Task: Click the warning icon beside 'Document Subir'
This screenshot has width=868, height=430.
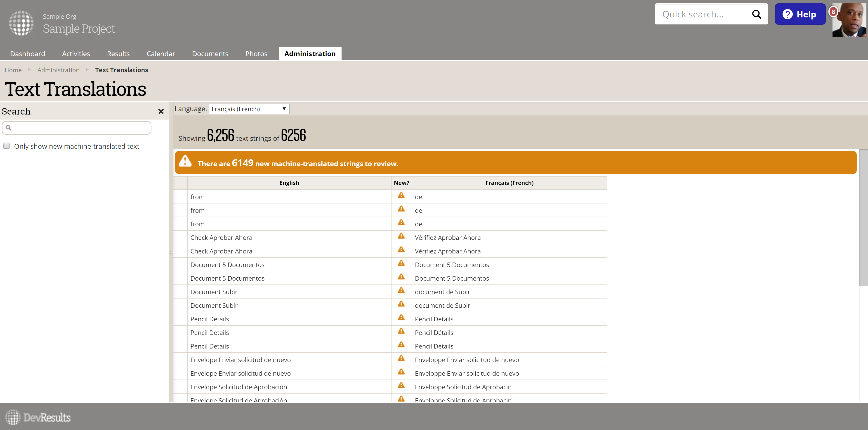Action: 401,290
